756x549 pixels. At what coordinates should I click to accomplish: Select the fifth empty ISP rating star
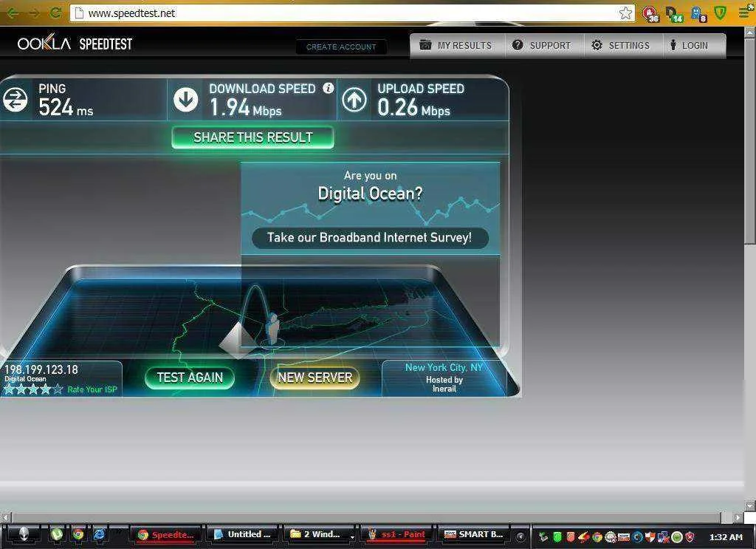[58, 389]
